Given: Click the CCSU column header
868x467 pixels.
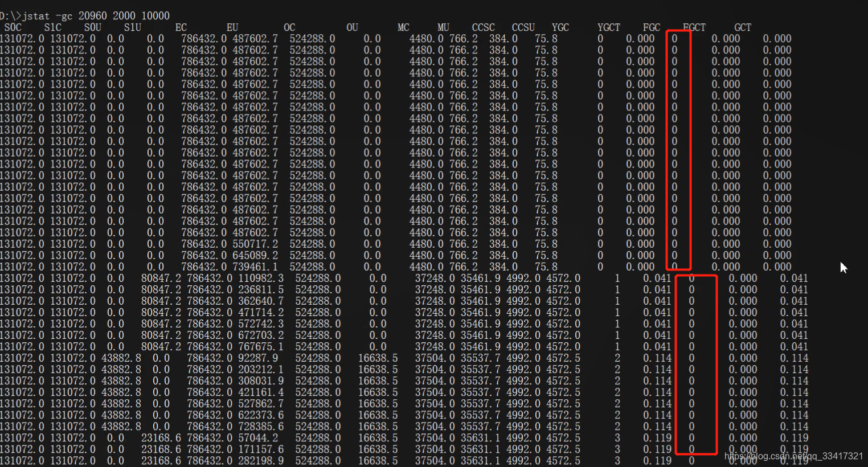Looking at the screenshot, I should point(523,27).
